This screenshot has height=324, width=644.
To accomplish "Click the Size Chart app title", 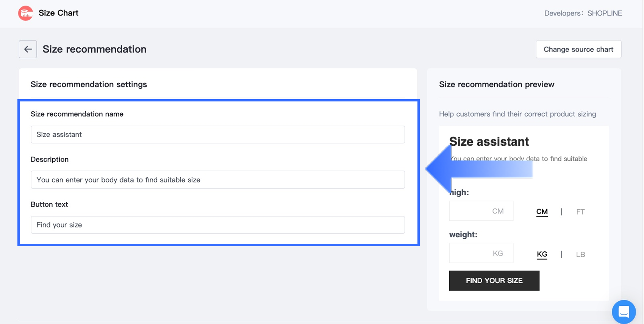I will click(58, 13).
